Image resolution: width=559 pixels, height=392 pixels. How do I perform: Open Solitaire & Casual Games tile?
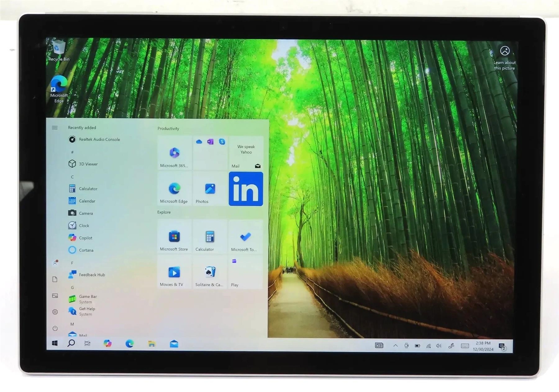210,272
